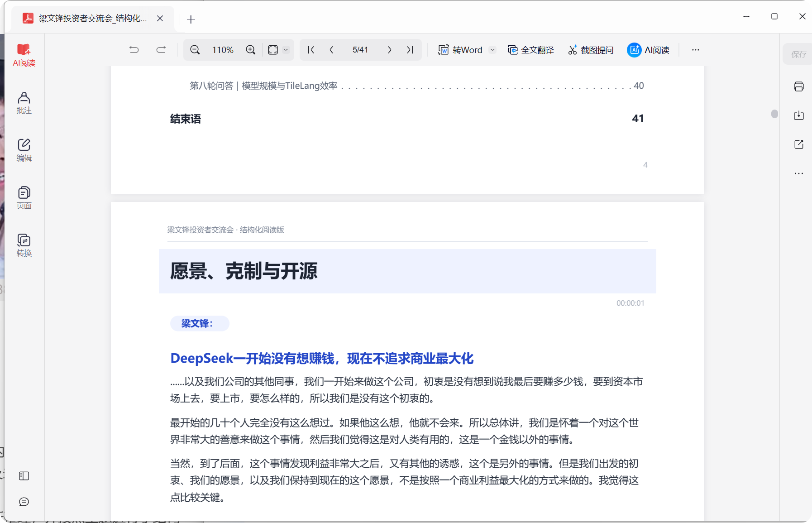Open the 编辑 edit tool
The image size is (812, 523).
tap(24, 151)
